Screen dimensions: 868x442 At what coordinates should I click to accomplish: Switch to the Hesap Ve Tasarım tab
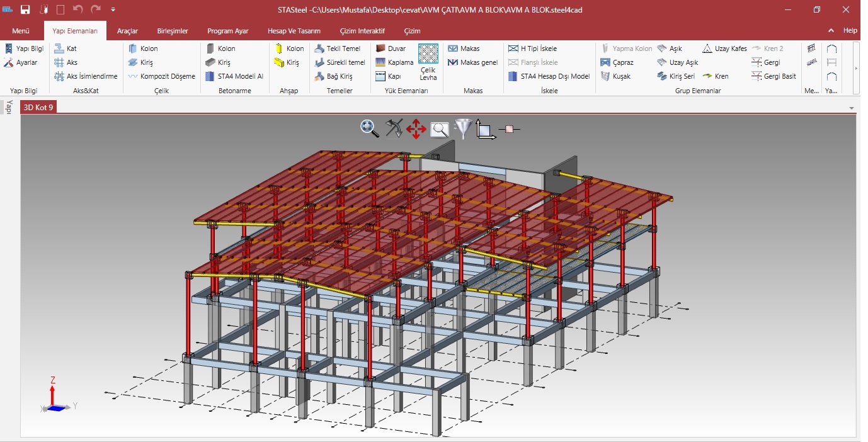(294, 31)
